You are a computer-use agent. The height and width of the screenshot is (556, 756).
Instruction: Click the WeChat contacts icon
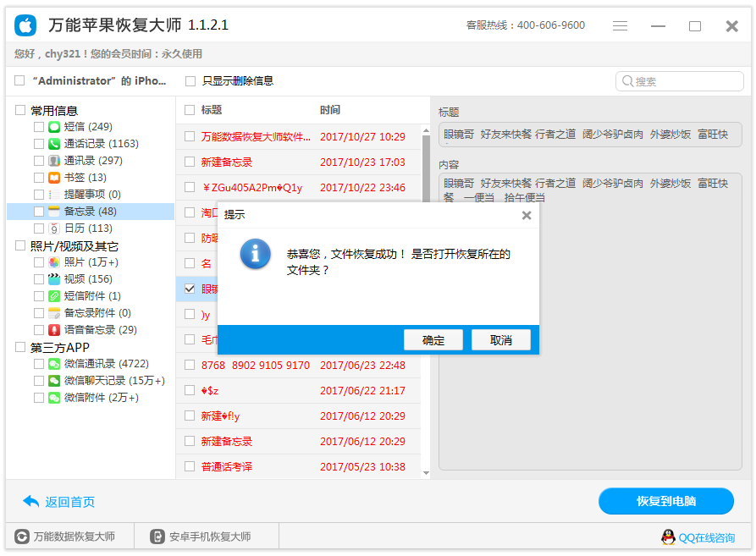click(54, 364)
